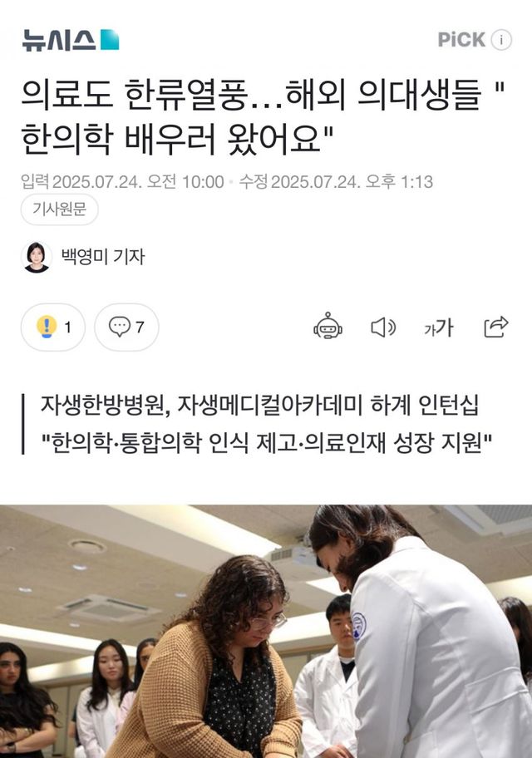Viewport: 532px width, 758px height.
Task: Share the article using share icon
Action: coord(496,327)
